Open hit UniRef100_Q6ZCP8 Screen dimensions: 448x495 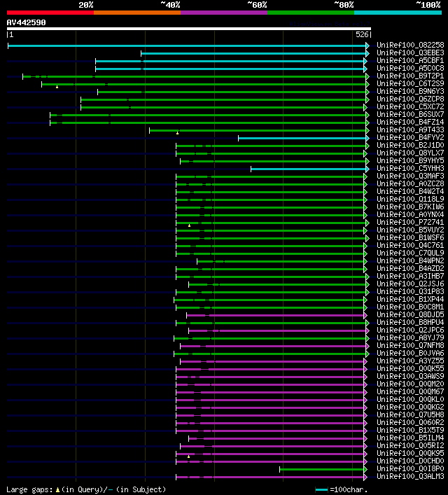point(410,99)
